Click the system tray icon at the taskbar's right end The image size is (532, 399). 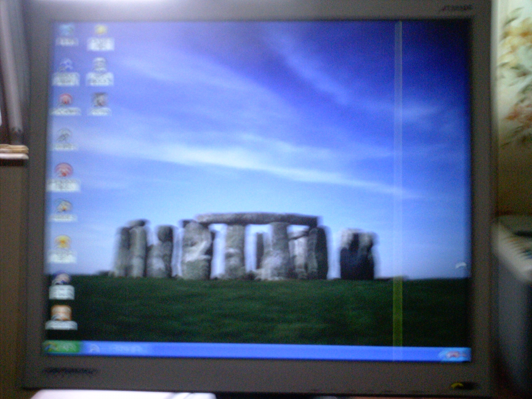(454, 355)
